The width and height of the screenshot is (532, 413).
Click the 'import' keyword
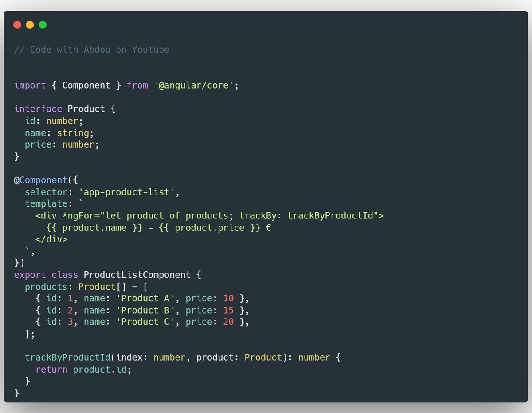click(30, 85)
